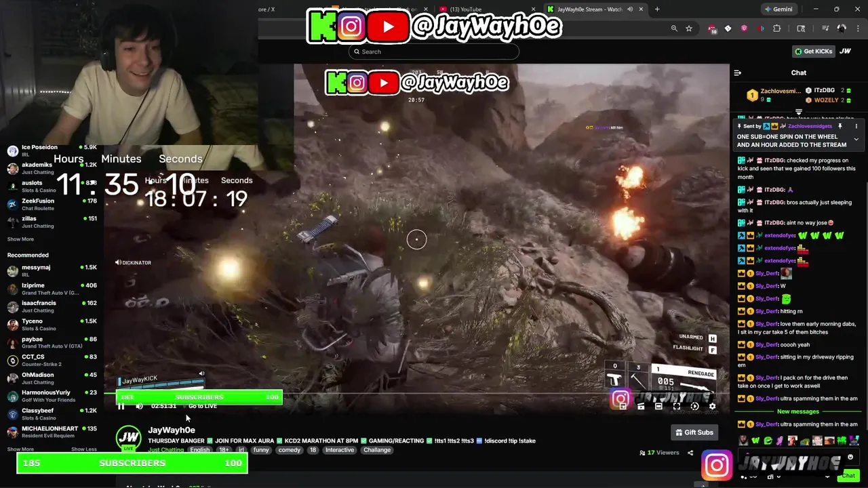Mute the stream player volume
868x488 pixels.
pyautogui.click(x=139, y=406)
